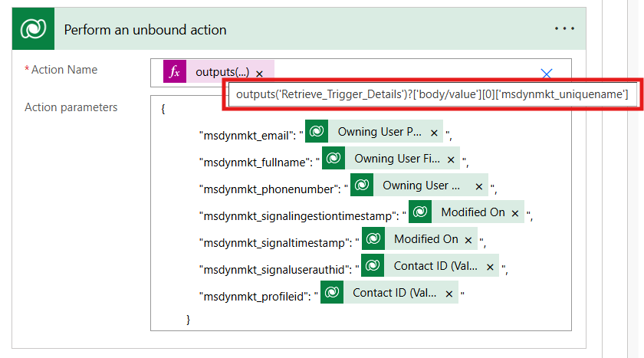Image resolution: width=644 pixels, height=358 pixels.
Task: Remove Modified On from signaltimestamp
Action: pyautogui.click(x=468, y=240)
